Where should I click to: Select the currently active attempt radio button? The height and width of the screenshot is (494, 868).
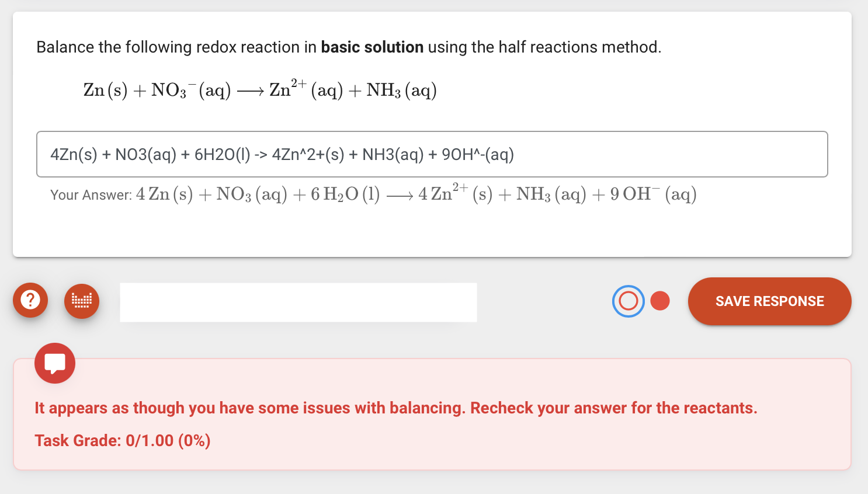[x=628, y=301]
